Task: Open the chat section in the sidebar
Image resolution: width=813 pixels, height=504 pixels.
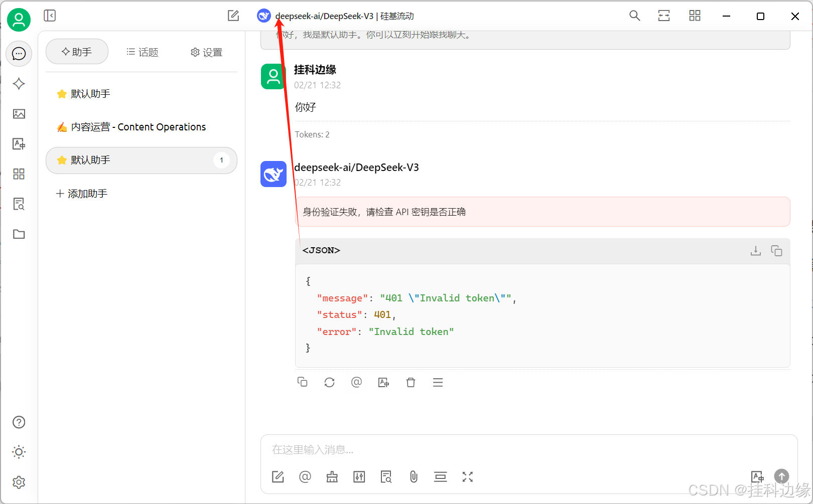Action: [x=19, y=54]
